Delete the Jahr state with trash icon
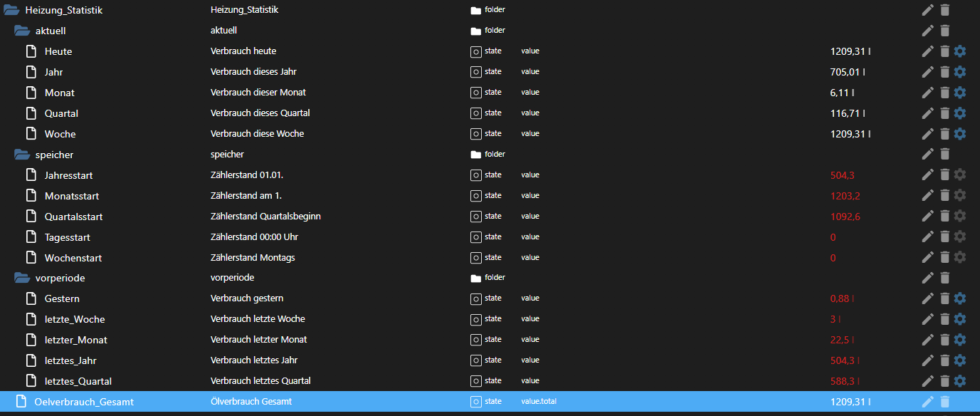 coord(944,72)
